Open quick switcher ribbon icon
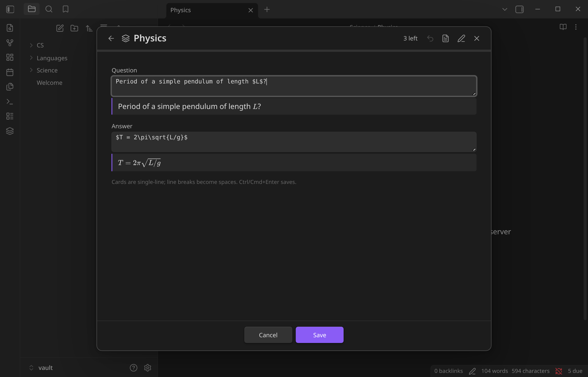588x377 pixels. click(x=10, y=28)
